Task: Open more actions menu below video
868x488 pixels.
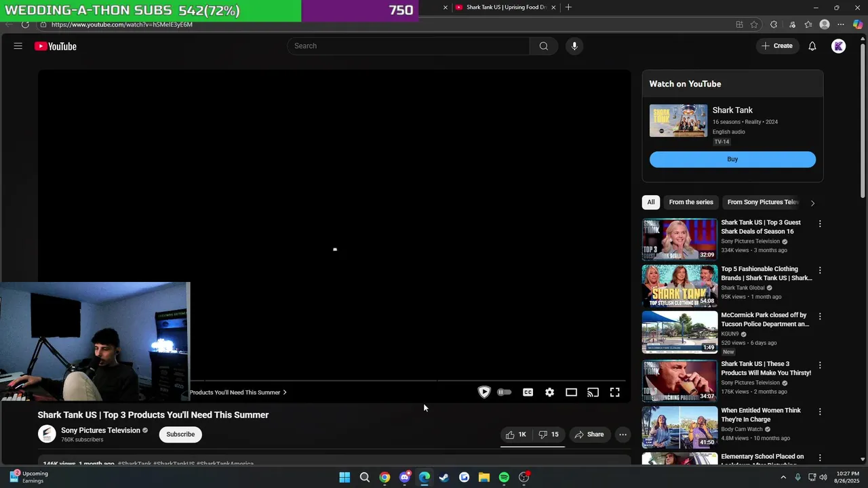Action: coord(623,434)
